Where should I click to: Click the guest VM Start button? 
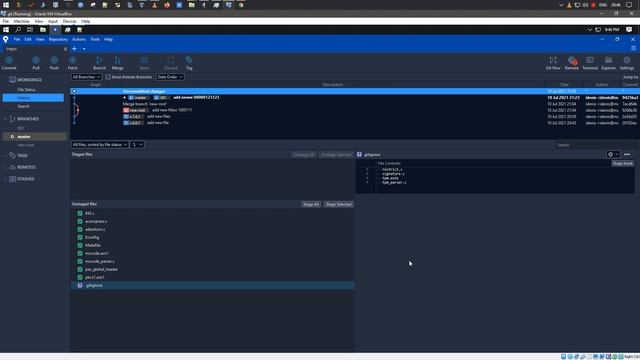coord(6,29)
